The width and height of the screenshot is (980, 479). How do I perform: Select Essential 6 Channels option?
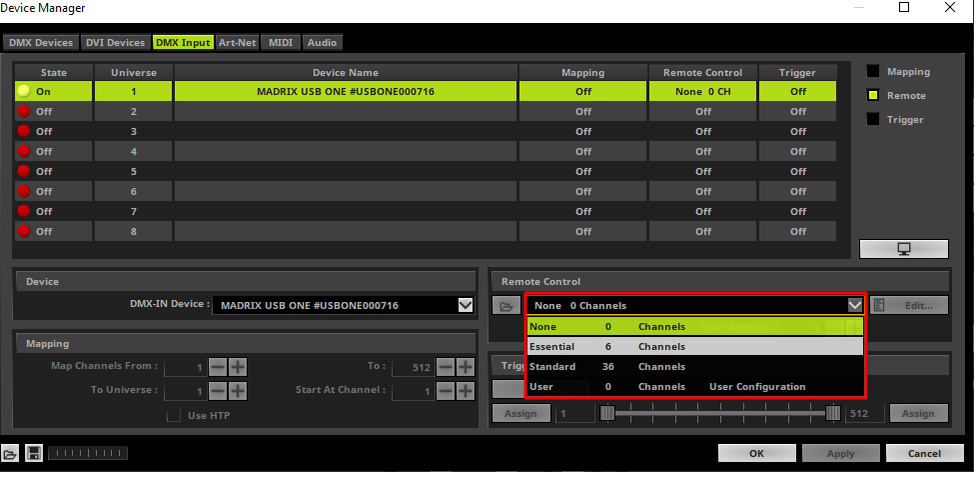click(695, 346)
